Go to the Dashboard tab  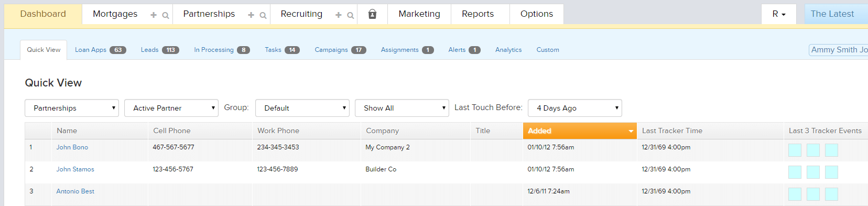coord(43,14)
